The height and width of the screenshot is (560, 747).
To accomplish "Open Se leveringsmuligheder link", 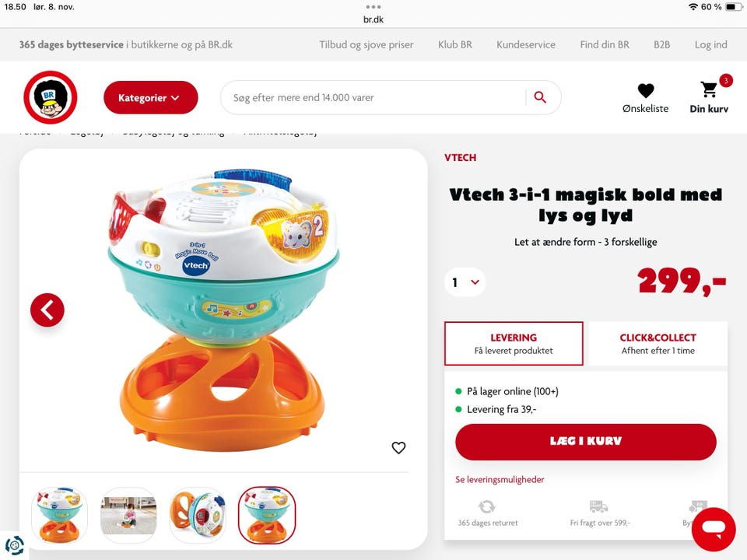I will coord(500,480).
